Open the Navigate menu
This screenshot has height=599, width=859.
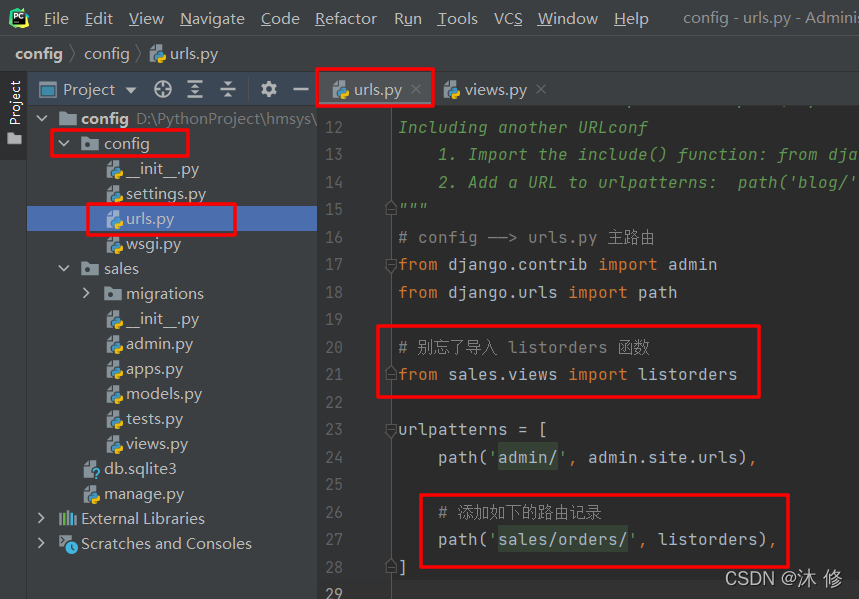[213, 19]
